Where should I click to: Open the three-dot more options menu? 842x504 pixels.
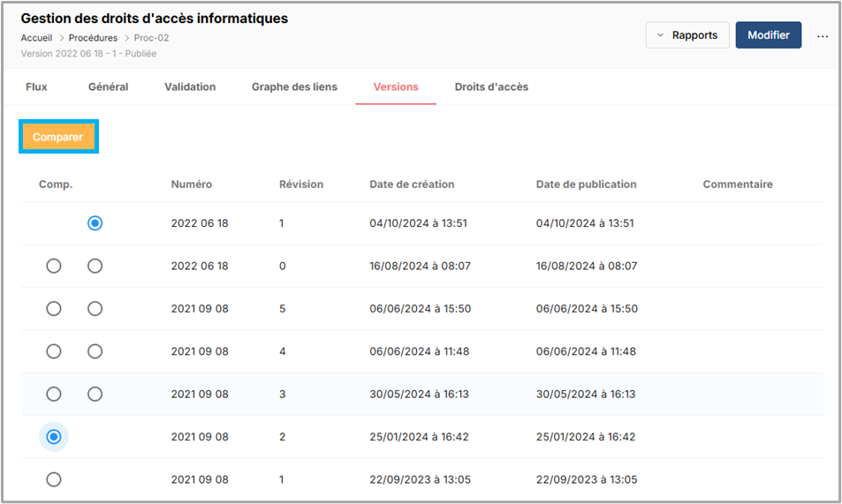pos(823,36)
